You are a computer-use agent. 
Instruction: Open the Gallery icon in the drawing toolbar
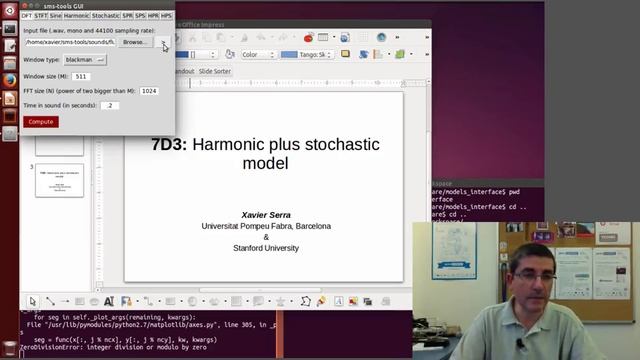point(368,302)
